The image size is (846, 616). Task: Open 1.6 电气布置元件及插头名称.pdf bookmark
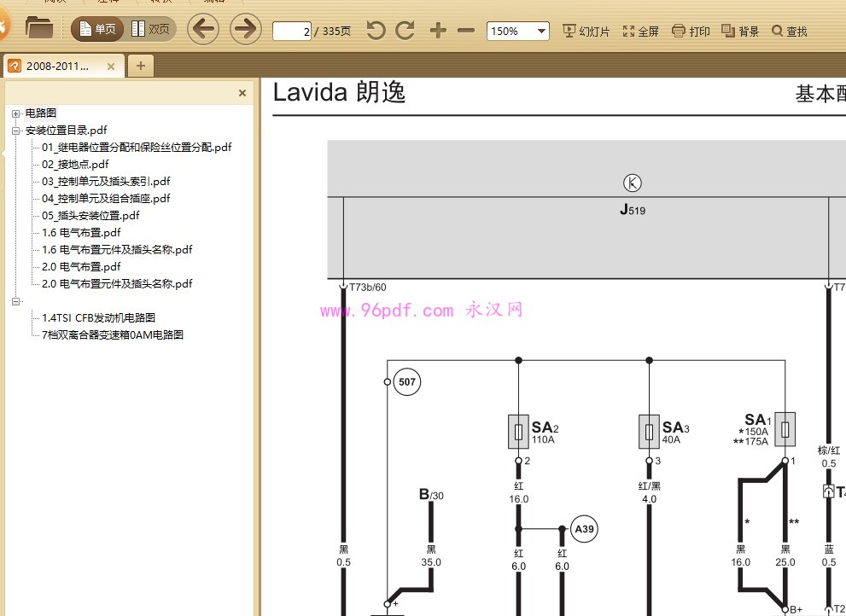[x=117, y=250]
